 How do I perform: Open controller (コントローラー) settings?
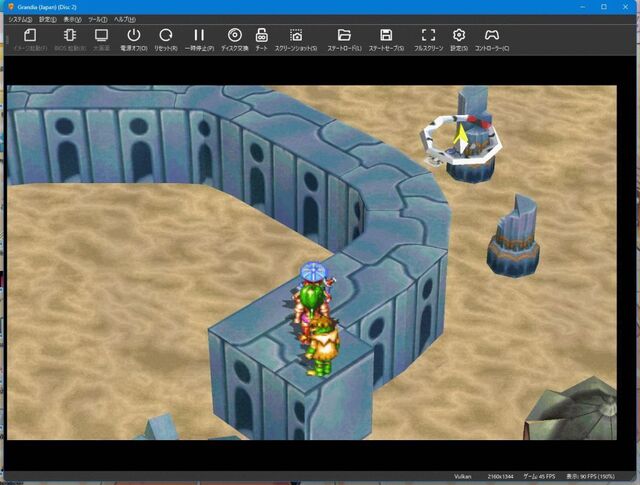pyautogui.click(x=492, y=39)
